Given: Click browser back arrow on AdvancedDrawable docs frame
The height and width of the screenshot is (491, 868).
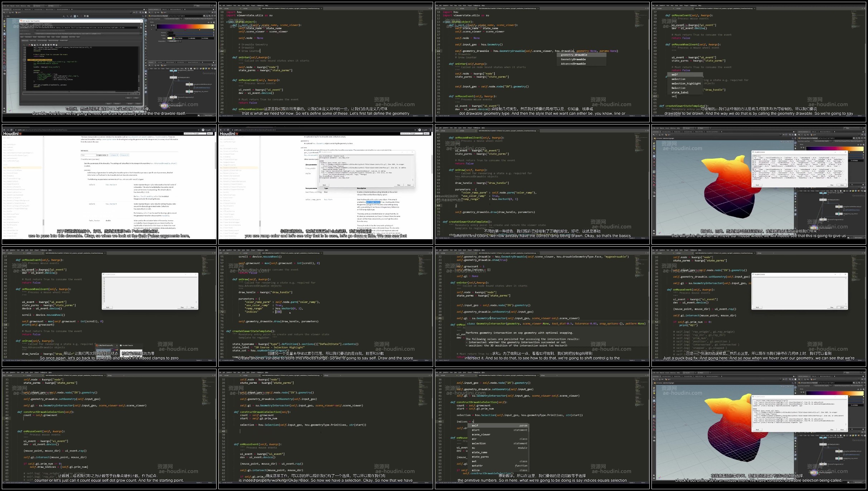Looking at the screenshot, I should pos(4,130).
